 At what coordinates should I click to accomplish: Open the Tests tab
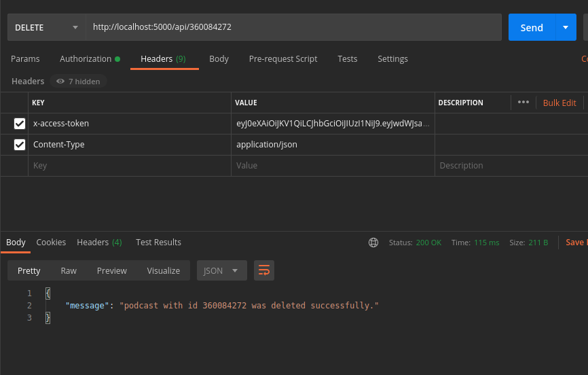pos(347,59)
